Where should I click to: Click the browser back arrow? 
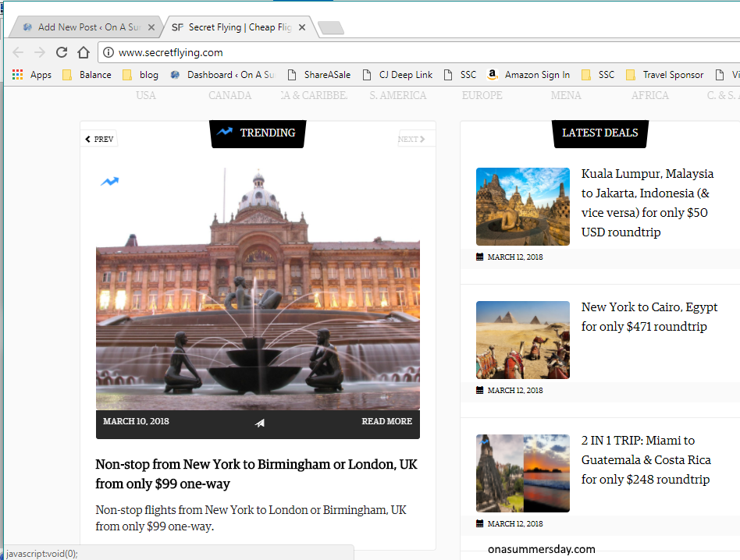pos(18,52)
